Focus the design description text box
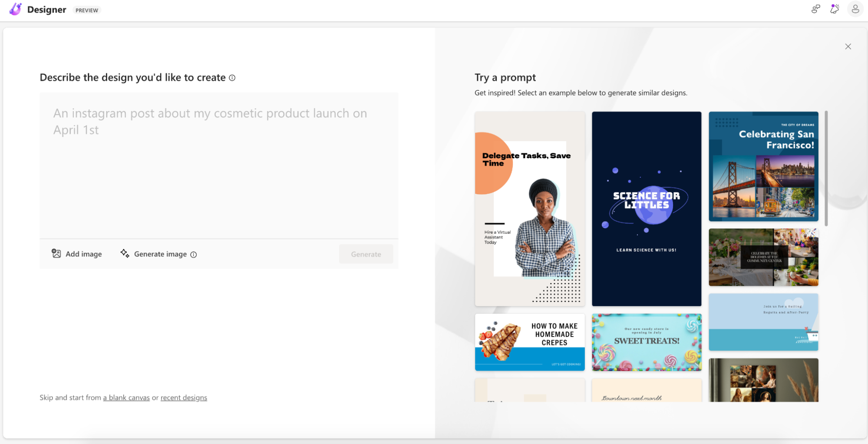The width and height of the screenshot is (868, 444). [219, 165]
